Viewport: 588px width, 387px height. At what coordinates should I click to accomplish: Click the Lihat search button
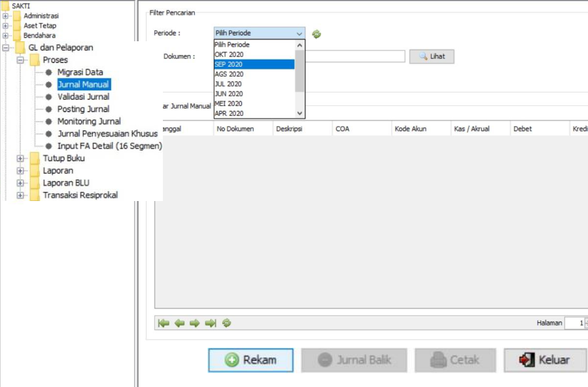coord(432,57)
